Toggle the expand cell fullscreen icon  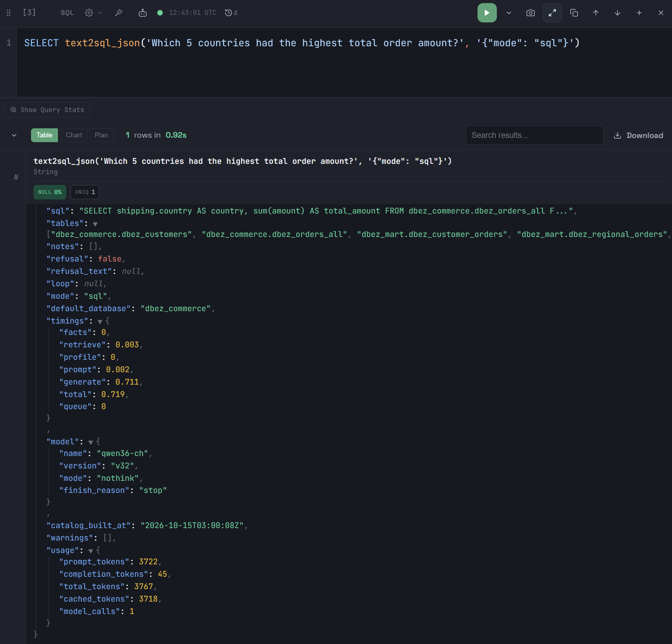552,13
